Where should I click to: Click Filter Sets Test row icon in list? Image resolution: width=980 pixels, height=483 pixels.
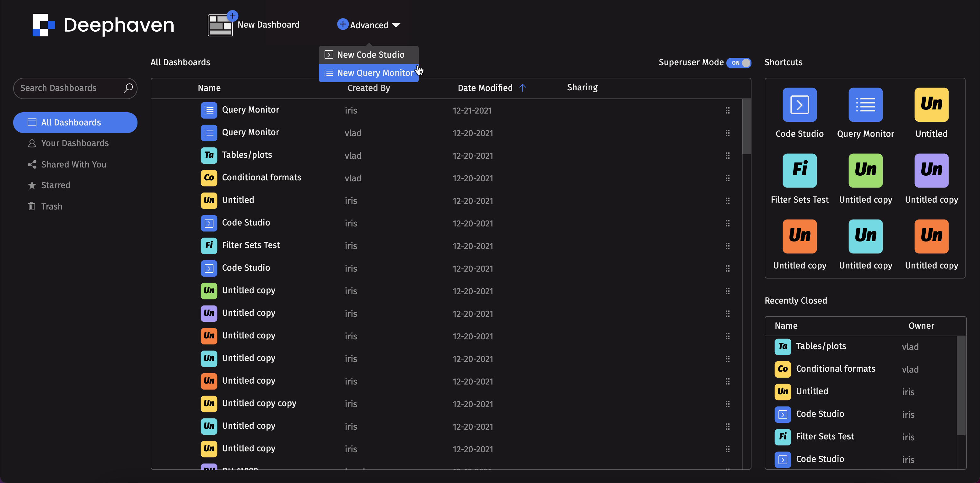pyautogui.click(x=209, y=246)
